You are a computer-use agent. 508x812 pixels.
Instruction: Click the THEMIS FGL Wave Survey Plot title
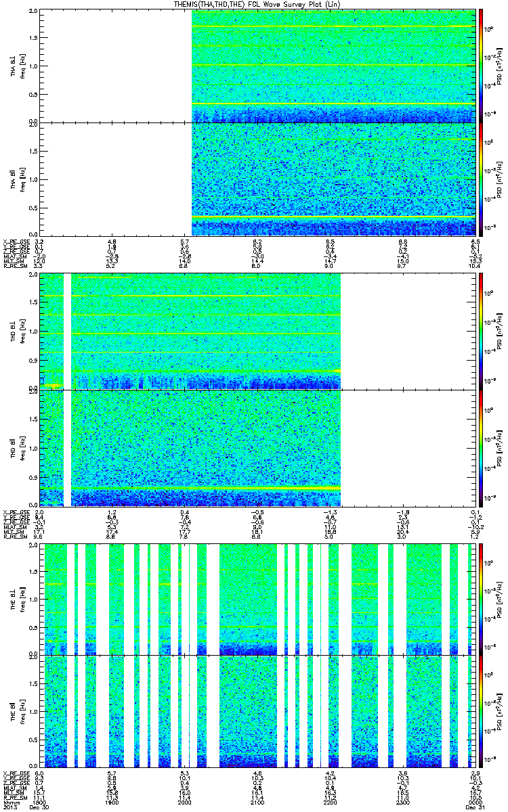[257, 4]
